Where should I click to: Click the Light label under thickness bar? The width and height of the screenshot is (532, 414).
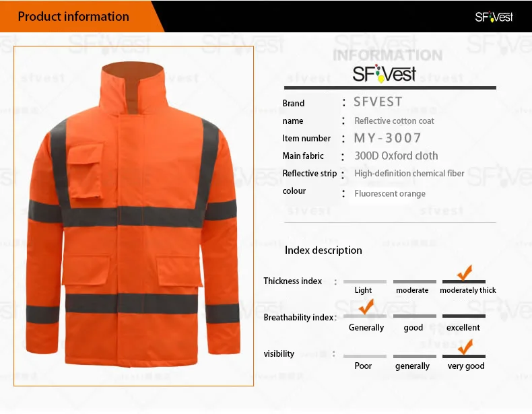(363, 290)
